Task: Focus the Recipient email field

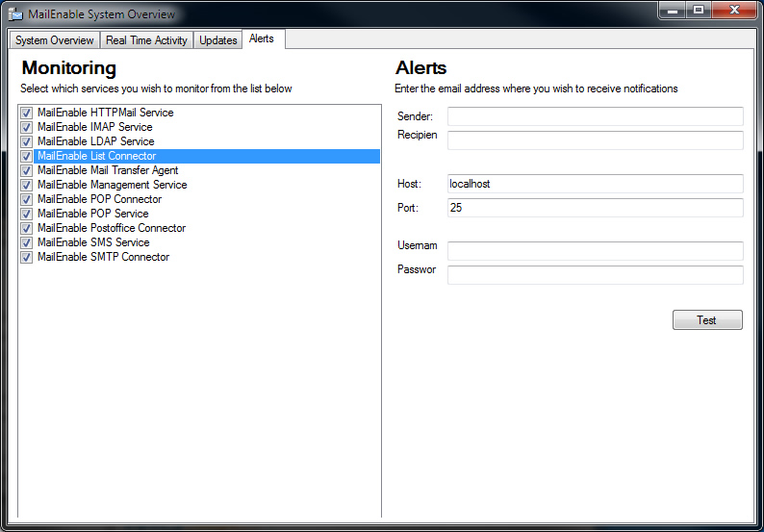Action: [x=595, y=140]
